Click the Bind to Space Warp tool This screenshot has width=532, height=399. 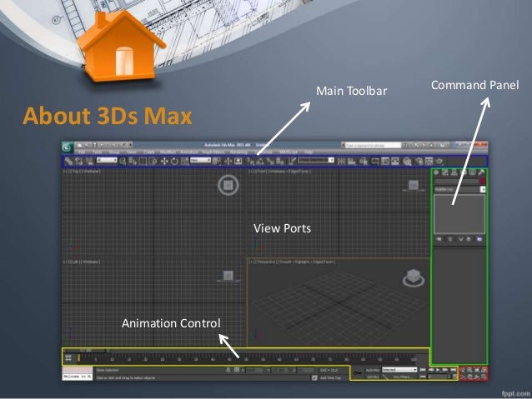(89, 161)
